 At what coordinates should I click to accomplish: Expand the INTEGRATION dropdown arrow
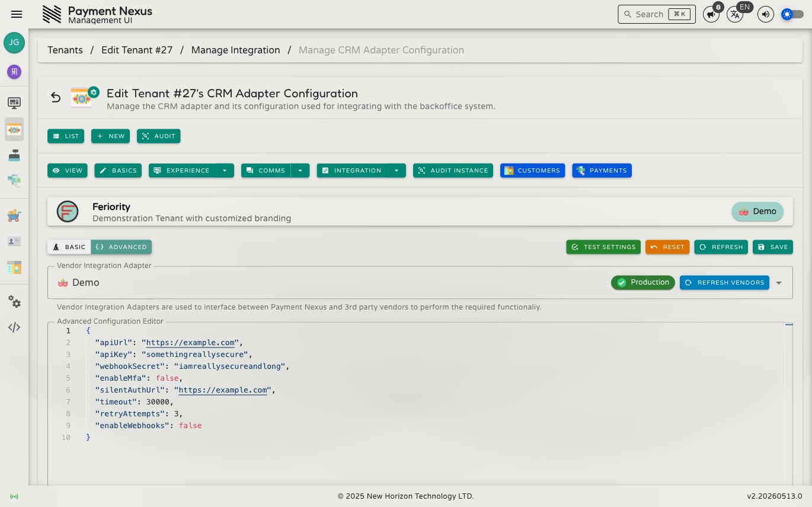tap(397, 171)
